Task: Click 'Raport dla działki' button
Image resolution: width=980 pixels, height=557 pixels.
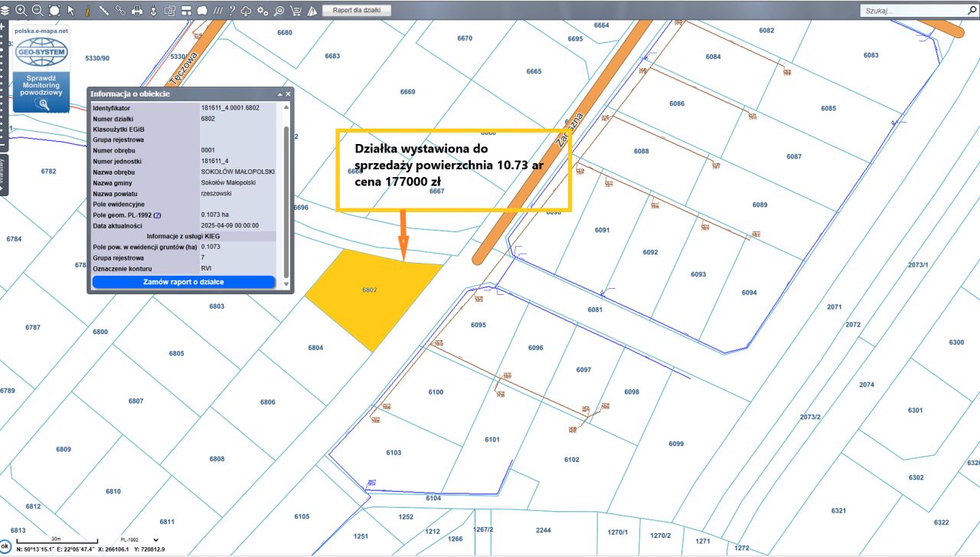Action: coord(357,11)
